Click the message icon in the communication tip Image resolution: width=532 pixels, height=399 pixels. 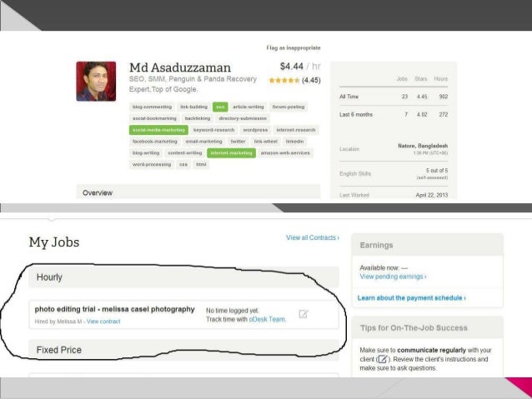click(x=383, y=359)
